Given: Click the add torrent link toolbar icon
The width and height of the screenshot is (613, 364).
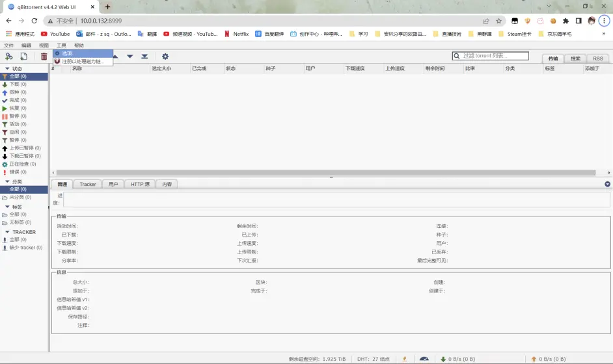Looking at the screenshot, I should pos(8,57).
